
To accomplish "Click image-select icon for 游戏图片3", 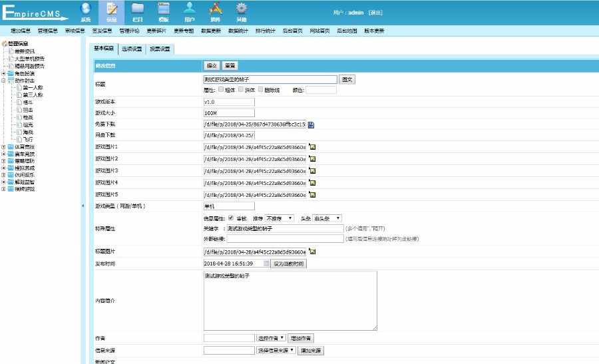I will [312, 171].
